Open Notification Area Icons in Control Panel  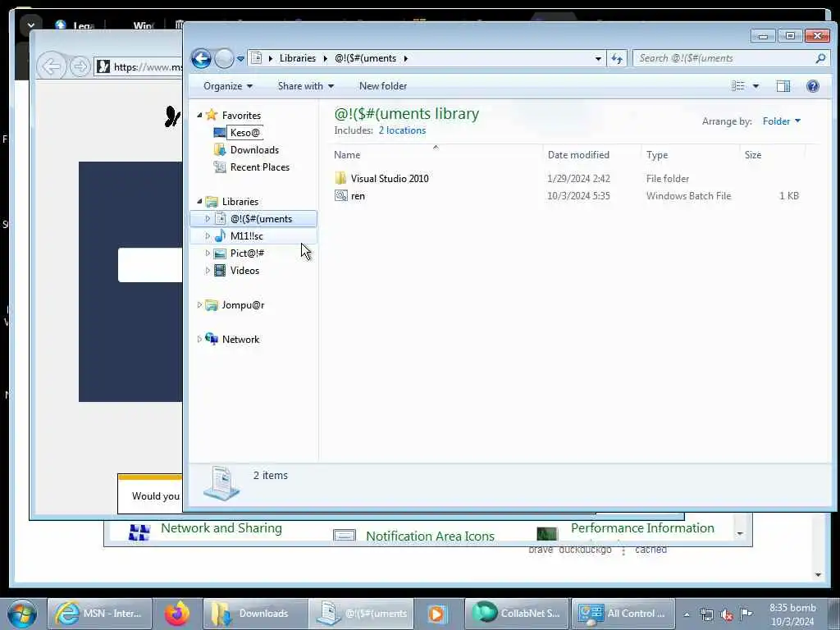[430, 536]
